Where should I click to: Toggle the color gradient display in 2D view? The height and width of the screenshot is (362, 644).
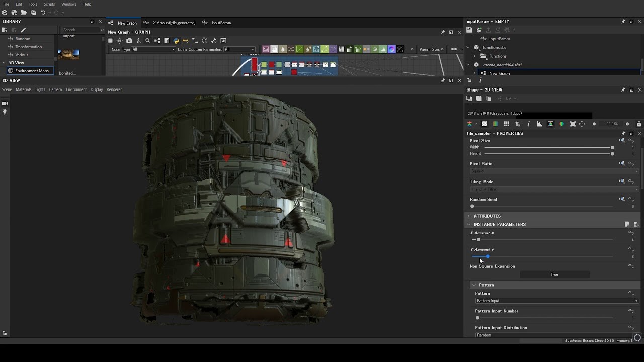[x=495, y=124]
